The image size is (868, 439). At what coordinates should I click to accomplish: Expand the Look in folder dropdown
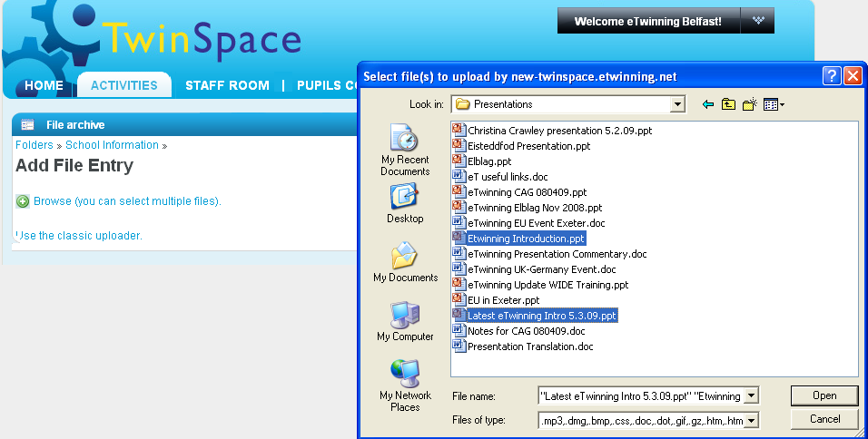(677, 104)
